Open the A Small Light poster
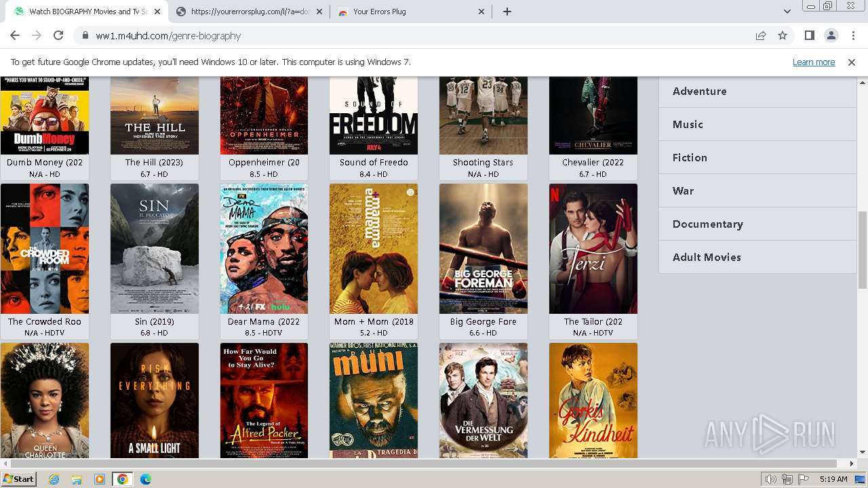 155,401
